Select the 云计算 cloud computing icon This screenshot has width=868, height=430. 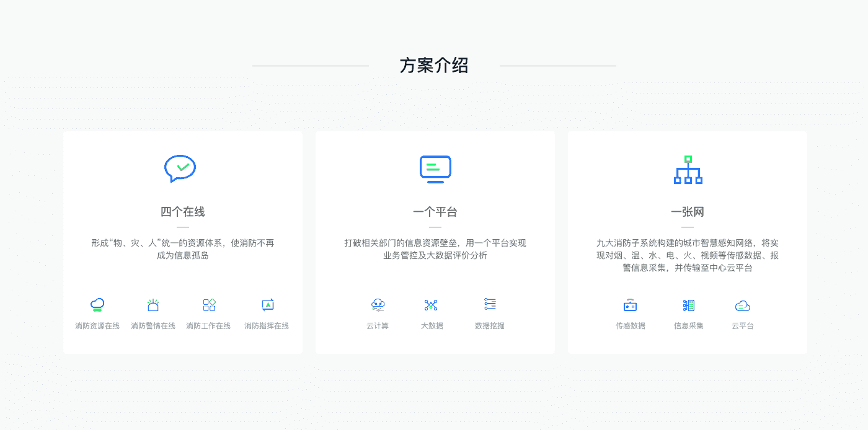[378, 305]
